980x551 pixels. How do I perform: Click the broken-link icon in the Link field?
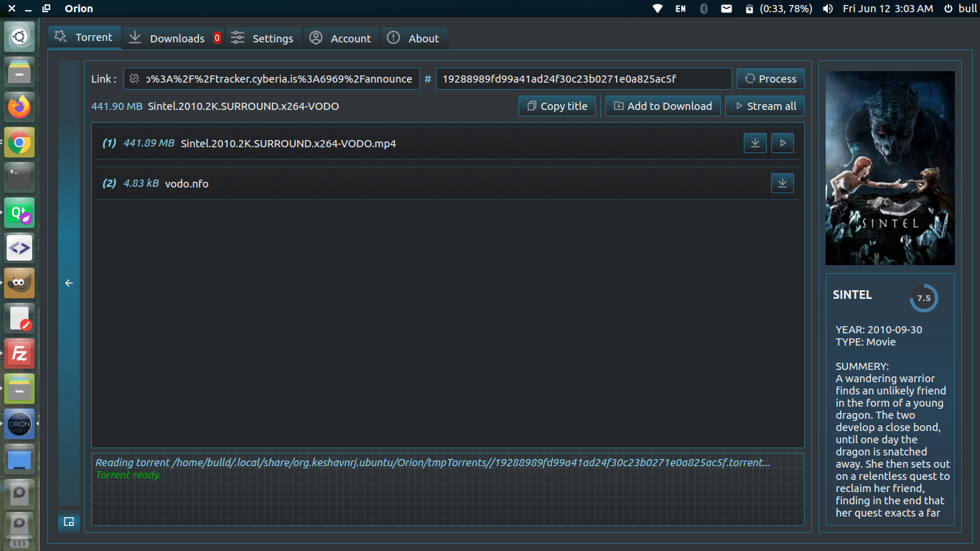point(134,78)
